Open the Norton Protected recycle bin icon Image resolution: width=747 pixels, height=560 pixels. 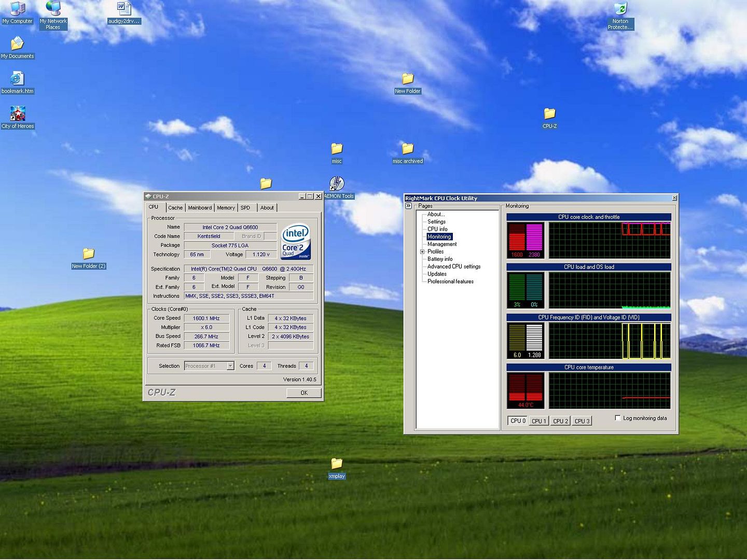click(620, 9)
